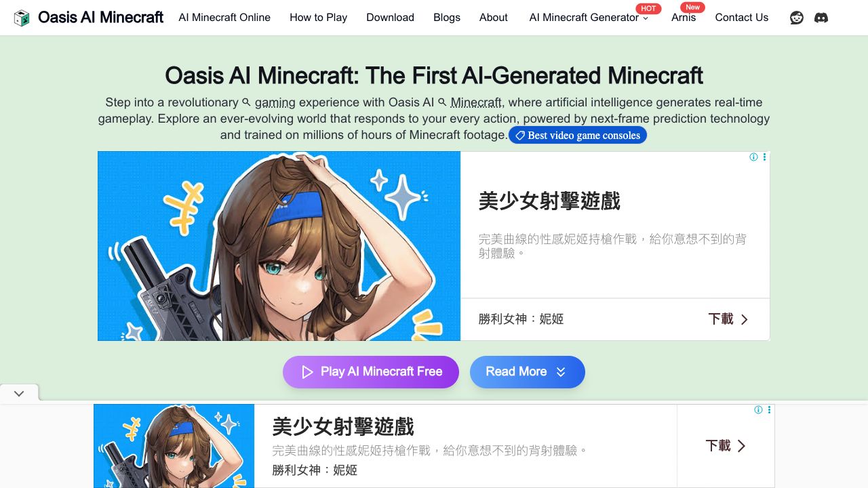Open the Arnis nav item marked New
This screenshot has width=868, height=488.
[x=684, y=18]
